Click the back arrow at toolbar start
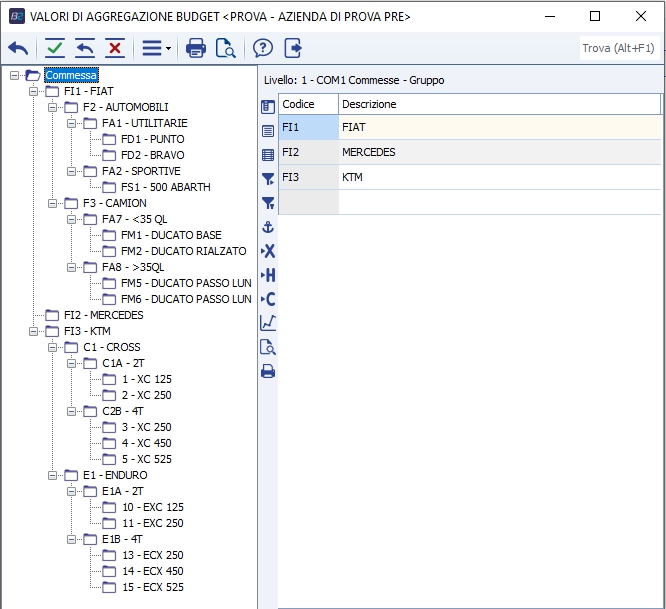 (x=18, y=48)
